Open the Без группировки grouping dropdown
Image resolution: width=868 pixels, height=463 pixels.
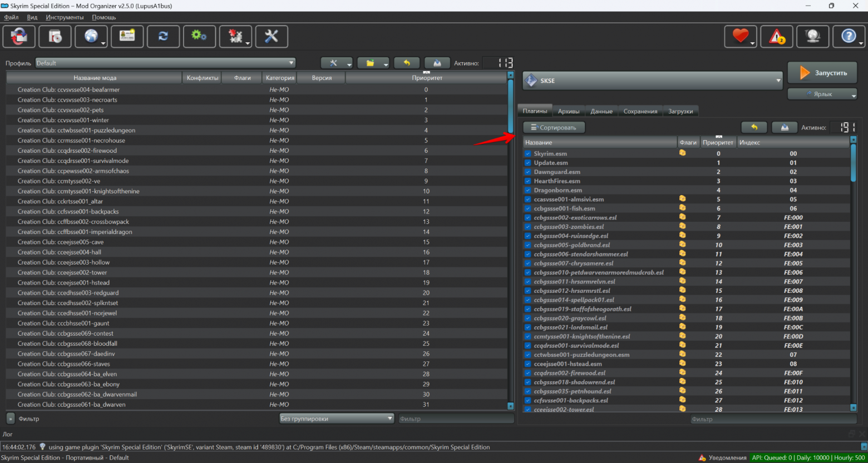pos(337,419)
